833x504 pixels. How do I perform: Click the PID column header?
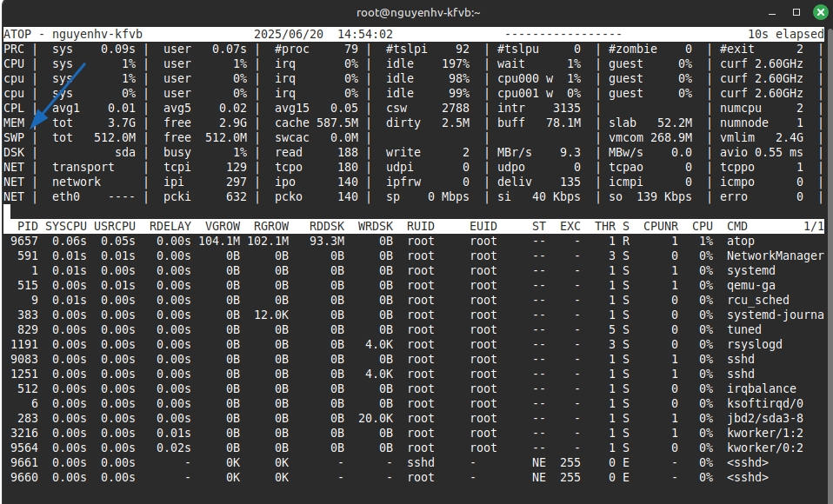[27, 227]
